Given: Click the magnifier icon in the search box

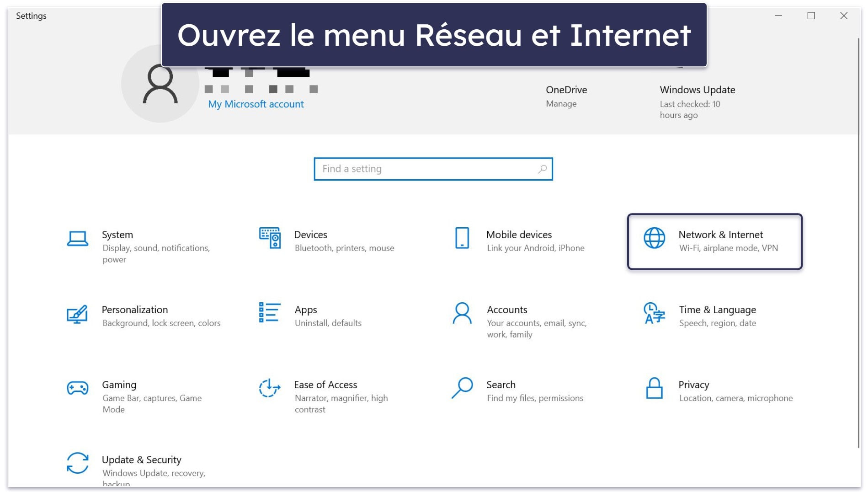Looking at the screenshot, I should tap(542, 169).
